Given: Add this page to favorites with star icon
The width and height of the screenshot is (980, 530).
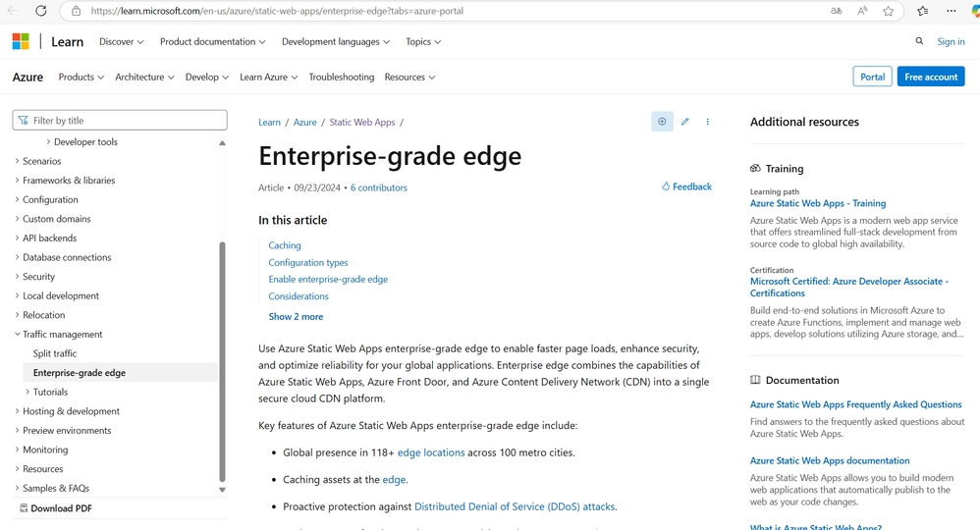Looking at the screenshot, I should tap(889, 11).
